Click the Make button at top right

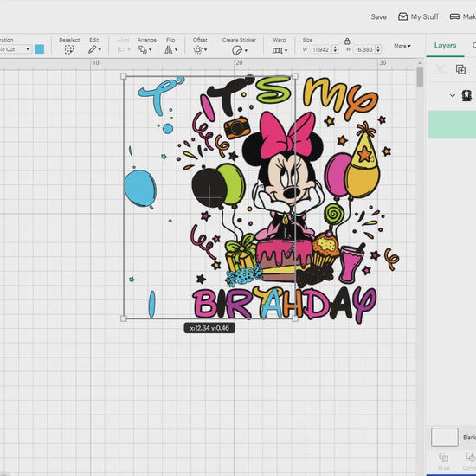click(x=463, y=16)
